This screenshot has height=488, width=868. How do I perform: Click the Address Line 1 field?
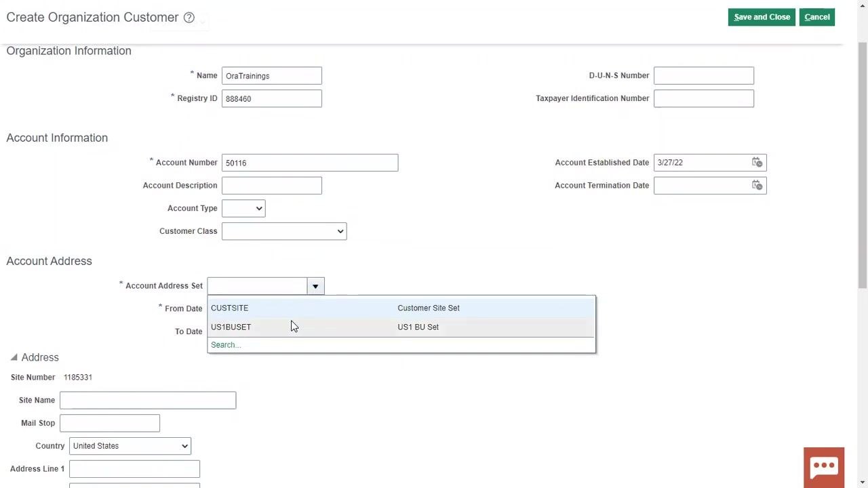134,469
